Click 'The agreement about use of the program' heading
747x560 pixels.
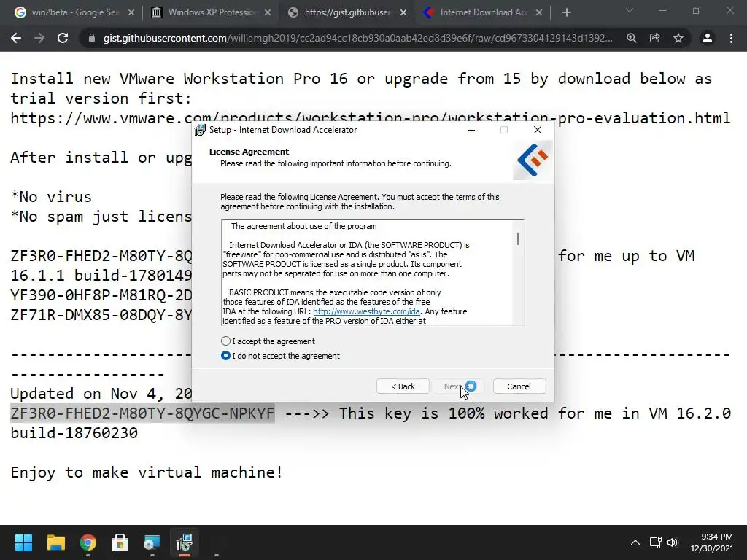[304, 226]
